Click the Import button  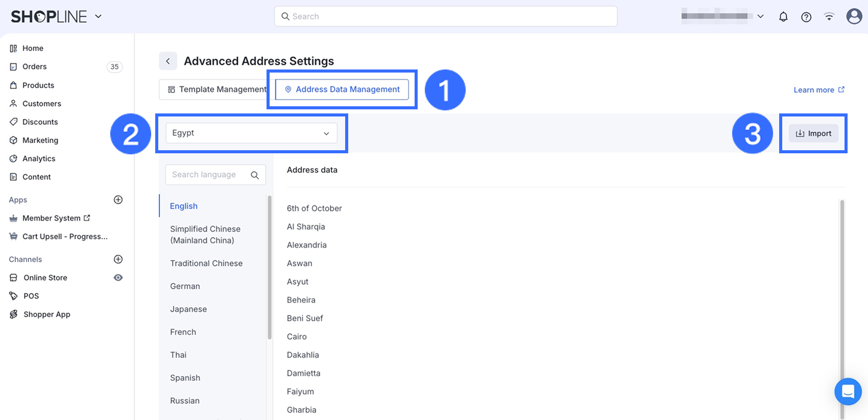813,133
